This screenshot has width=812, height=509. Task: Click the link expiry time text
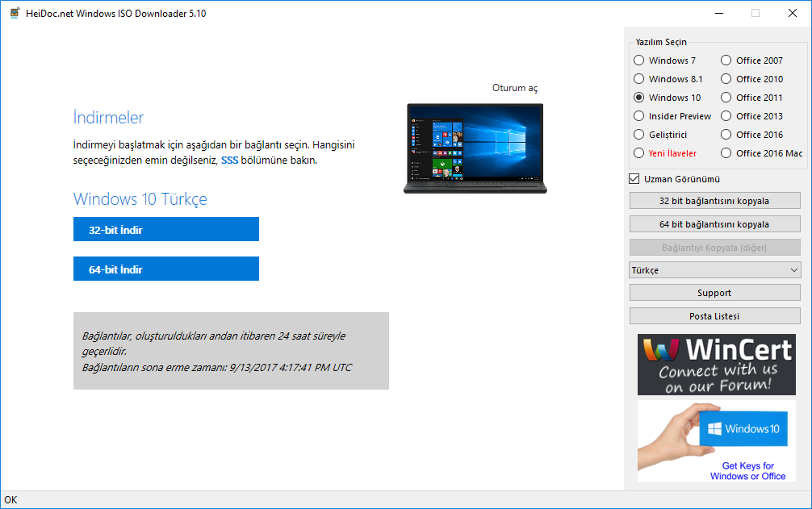216,367
